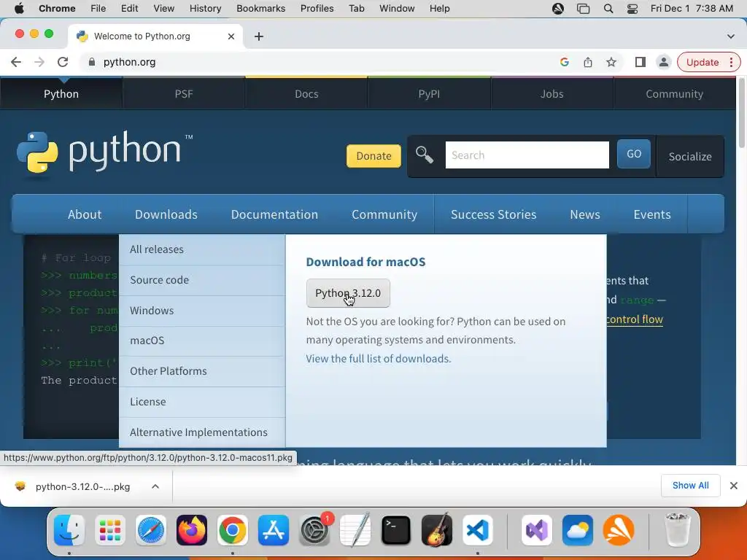Click the Google icon in the address bar
This screenshot has width=747, height=560.
(x=565, y=62)
